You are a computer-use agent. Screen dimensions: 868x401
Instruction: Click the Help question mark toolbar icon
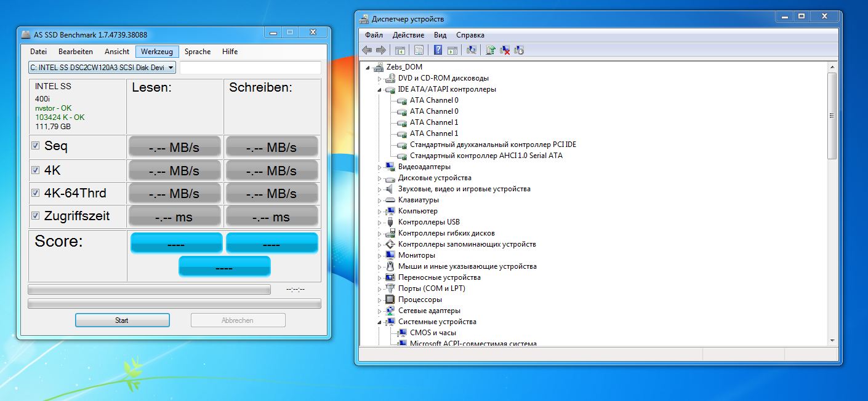pos(438,50)
